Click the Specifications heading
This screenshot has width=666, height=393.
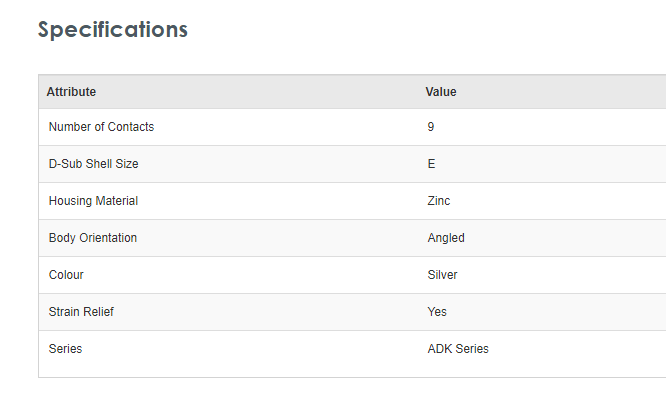[x=113, y=30]
